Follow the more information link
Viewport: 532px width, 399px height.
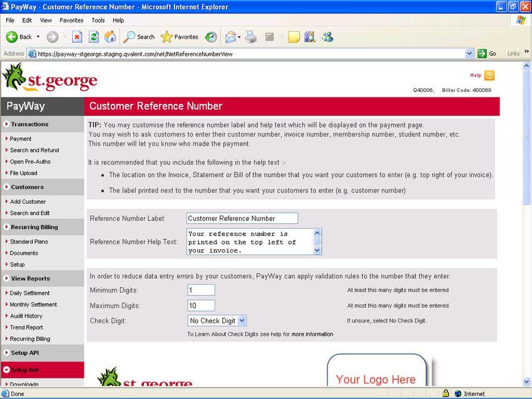tap(312, 334)
